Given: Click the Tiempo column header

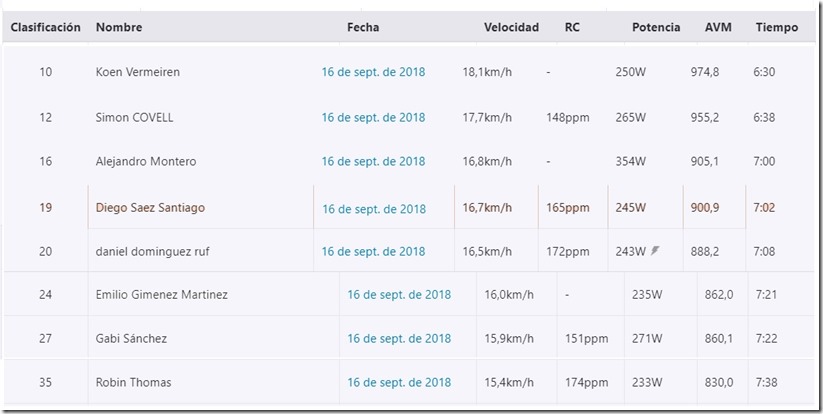Looking at the screenshot, I should click(x=777, y=27).
